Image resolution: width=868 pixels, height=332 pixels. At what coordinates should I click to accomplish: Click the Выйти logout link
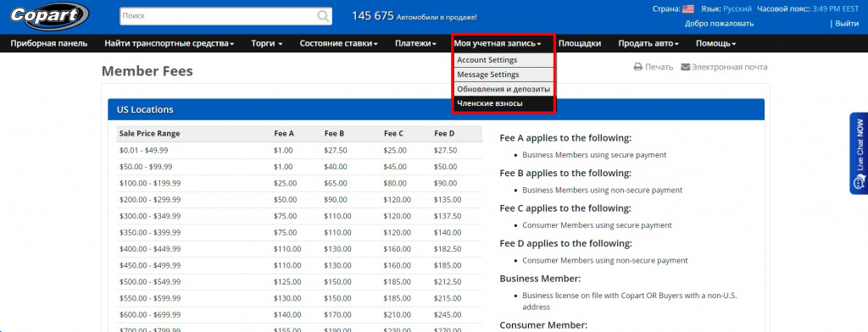click(847, 23)
